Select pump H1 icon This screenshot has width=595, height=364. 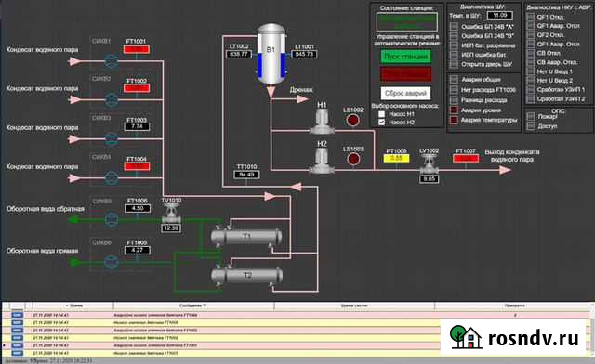point(322,122)
